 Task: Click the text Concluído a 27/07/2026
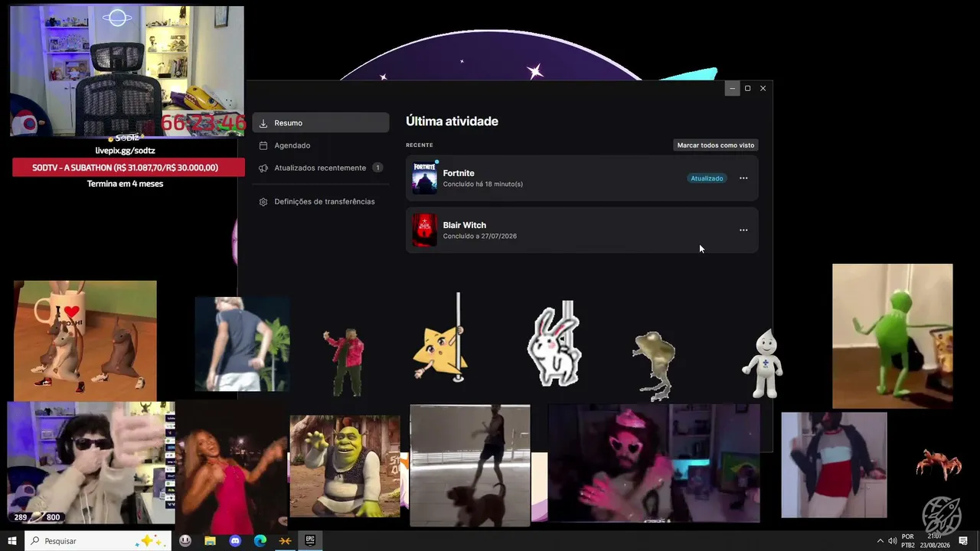tap(480, 236)
